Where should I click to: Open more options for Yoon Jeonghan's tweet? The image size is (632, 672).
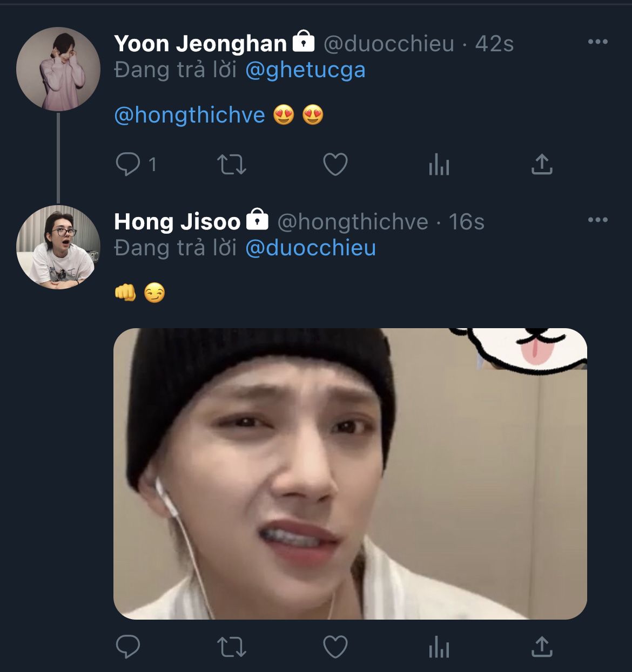[597, 42]
